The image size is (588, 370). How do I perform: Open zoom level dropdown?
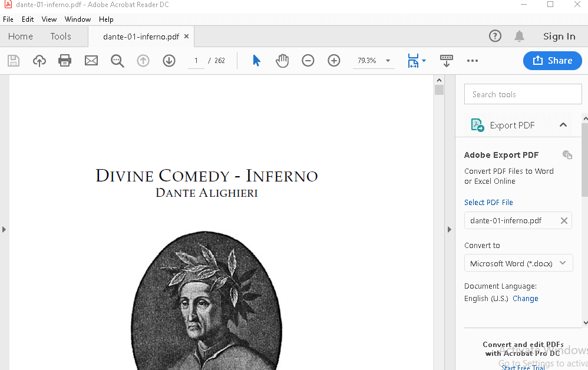pos(388,61)
